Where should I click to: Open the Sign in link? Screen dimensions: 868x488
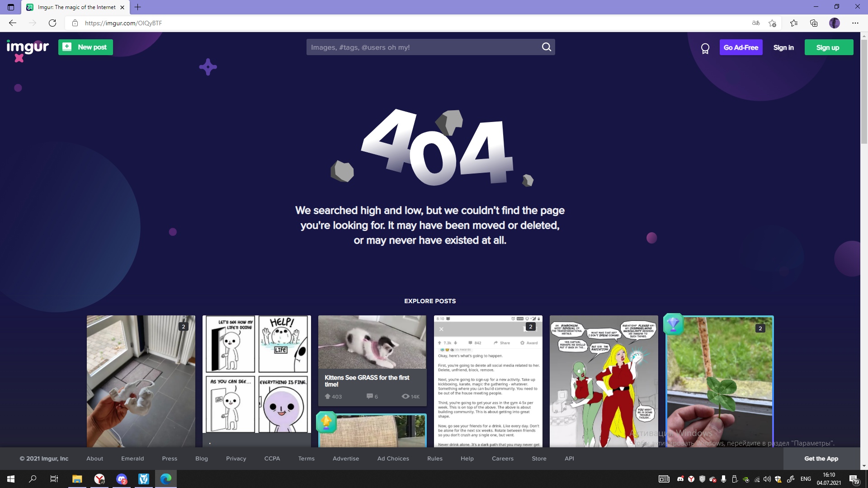783,47
